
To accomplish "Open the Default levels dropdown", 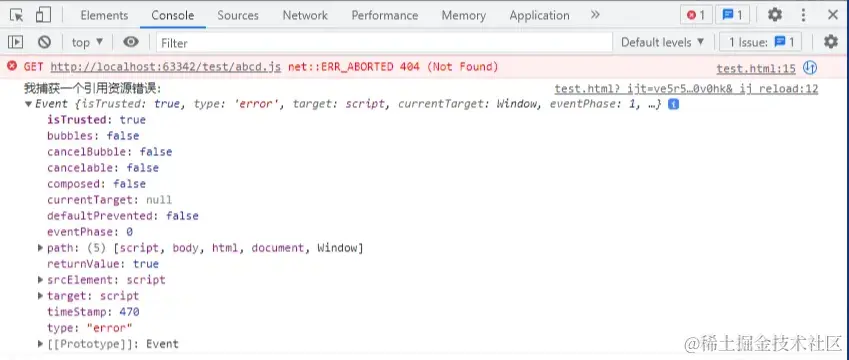I will click(x=663, y=42).
